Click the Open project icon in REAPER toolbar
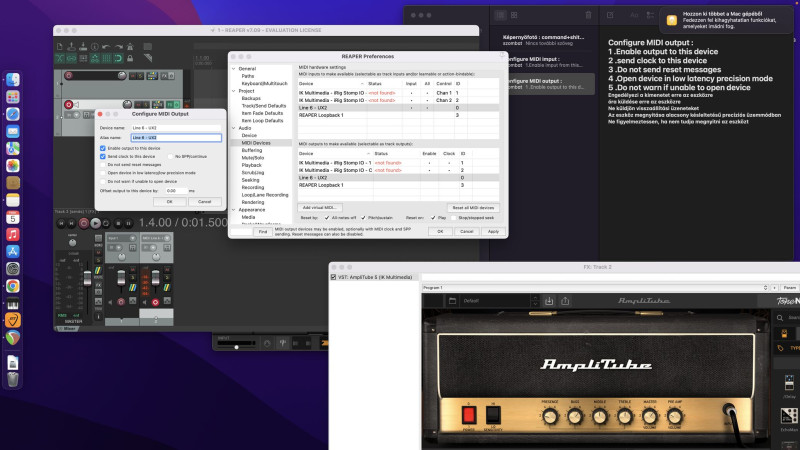Image resolution: width=800 pixels, height=450 pixels. coord(71,46)
